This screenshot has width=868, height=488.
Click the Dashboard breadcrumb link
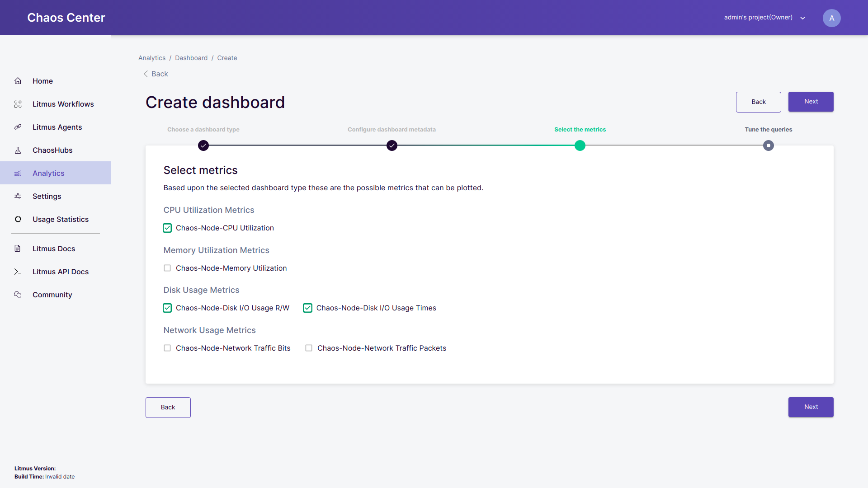tap(191, 58)
